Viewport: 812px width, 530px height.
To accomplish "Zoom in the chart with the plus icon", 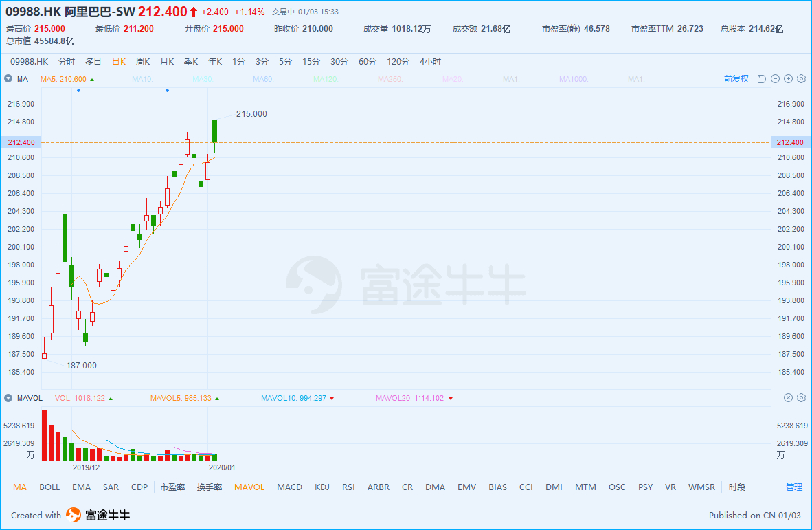I will click(x=788, y=79).
